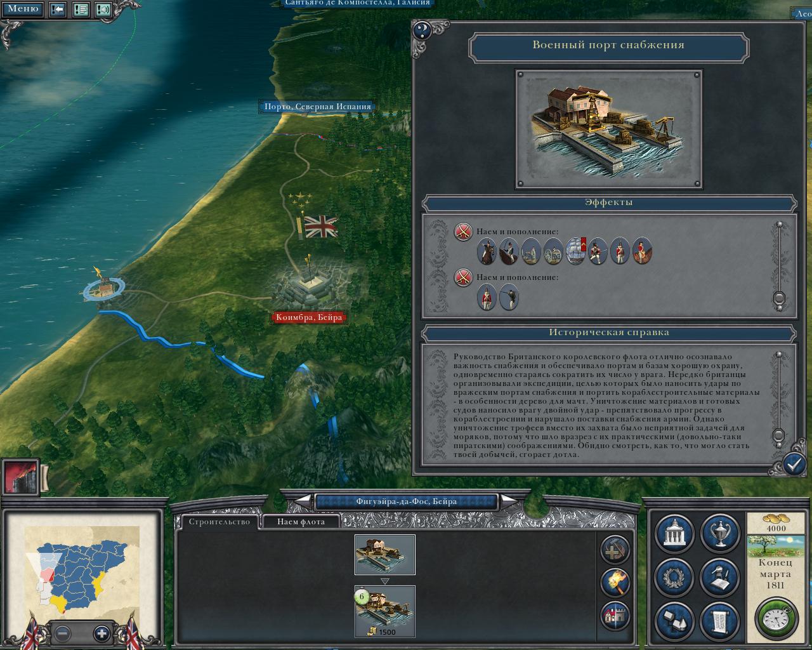The image size is (812, 650).
Task: Click the demolish building burning hammer icon
Action: tap(615, 582)
